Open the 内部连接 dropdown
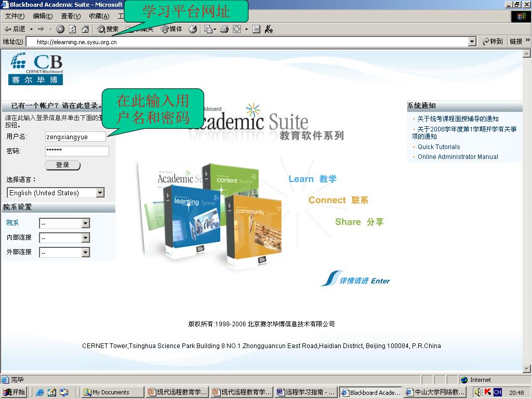 click(x=64, y=238)
